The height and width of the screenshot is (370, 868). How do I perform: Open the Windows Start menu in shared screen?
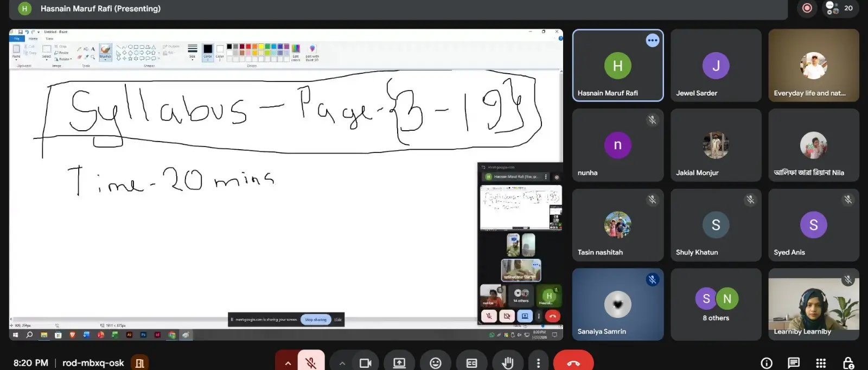[15, 335]
